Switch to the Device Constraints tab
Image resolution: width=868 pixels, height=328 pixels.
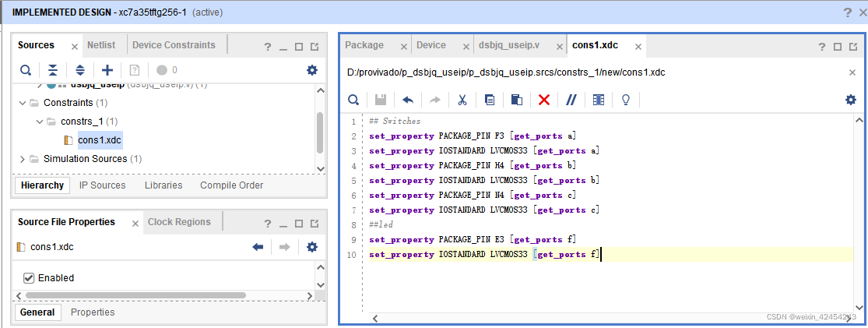tap(174, 45)
